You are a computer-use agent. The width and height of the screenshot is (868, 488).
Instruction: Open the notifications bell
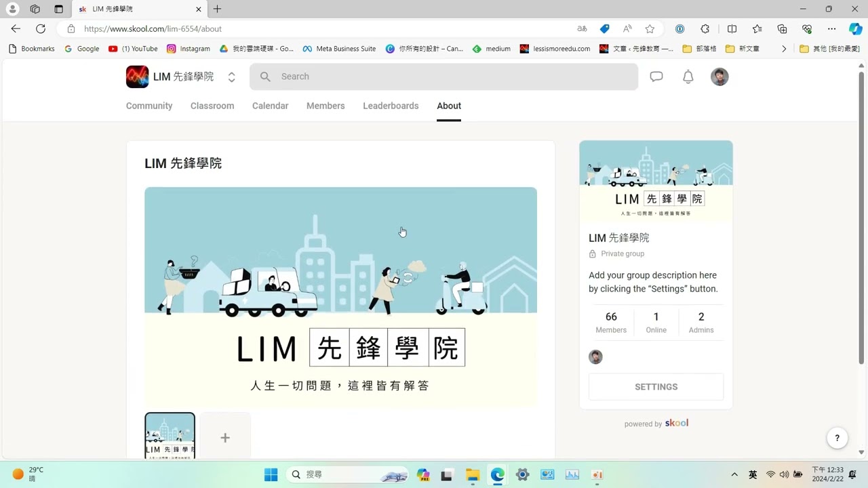tap(688, 77)
